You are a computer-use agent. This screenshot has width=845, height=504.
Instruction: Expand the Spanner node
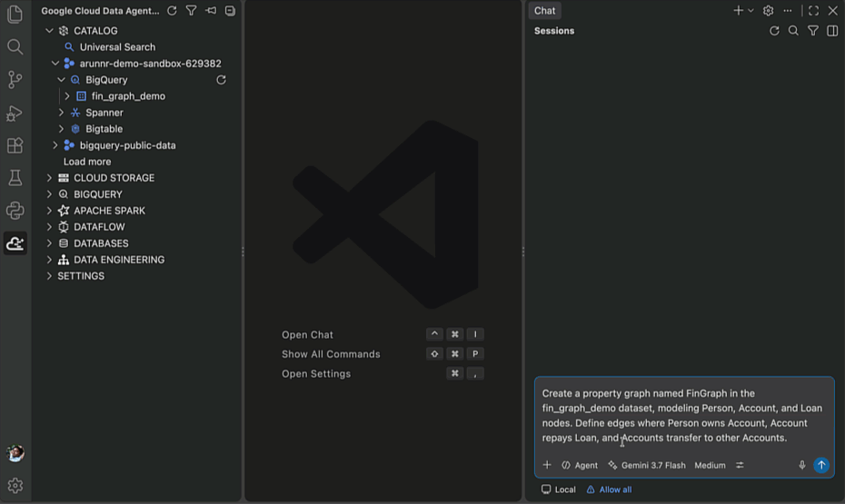tap(61, 113)
